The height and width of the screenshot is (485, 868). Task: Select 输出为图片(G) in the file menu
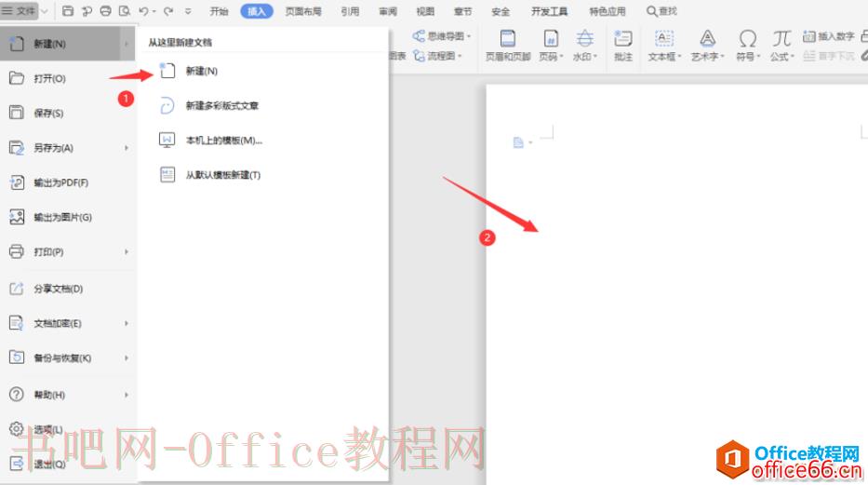pyautogui.click(x=68, y=217)
